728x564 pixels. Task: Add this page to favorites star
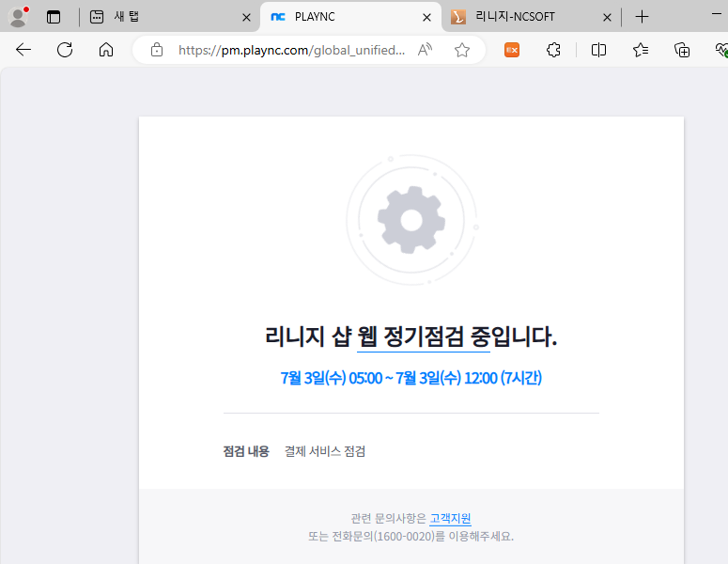462,50
